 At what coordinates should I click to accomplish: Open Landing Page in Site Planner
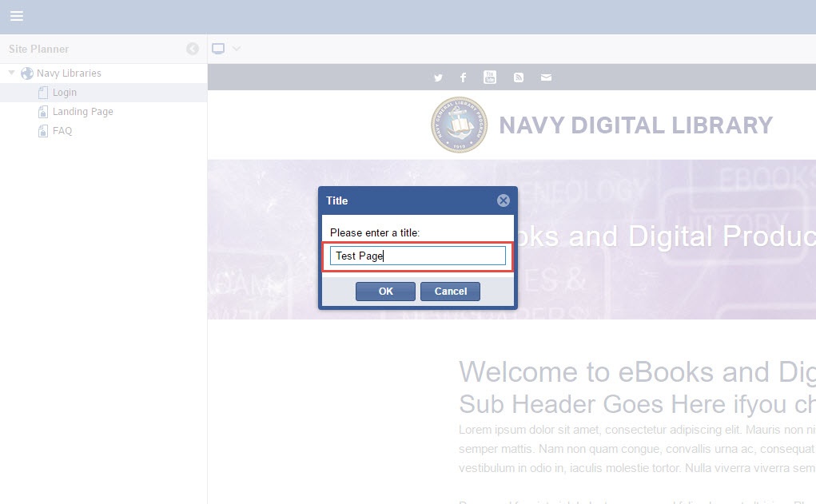tap(82, 112)
